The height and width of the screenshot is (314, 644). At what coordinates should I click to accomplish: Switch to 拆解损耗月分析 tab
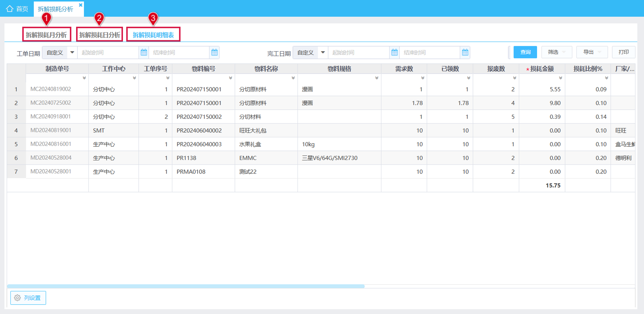pos(47,35)
